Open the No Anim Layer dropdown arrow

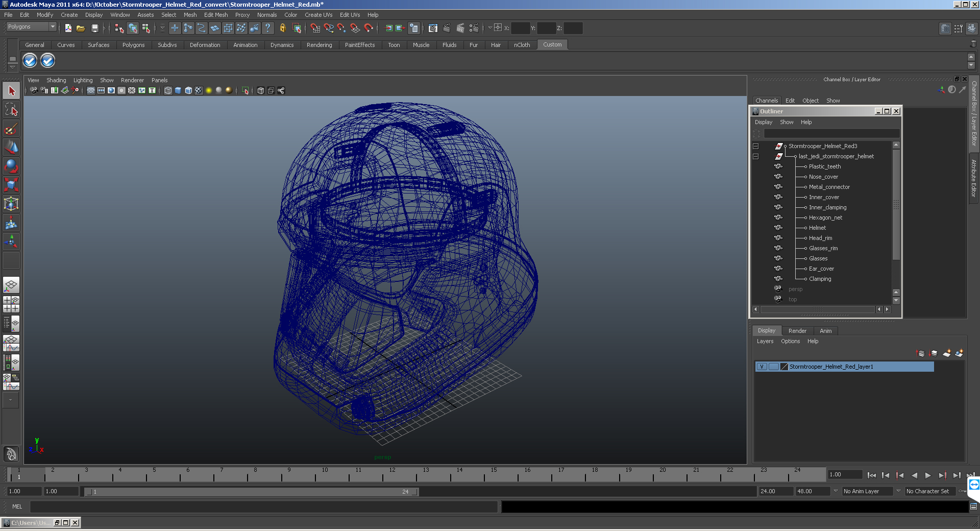836,491
